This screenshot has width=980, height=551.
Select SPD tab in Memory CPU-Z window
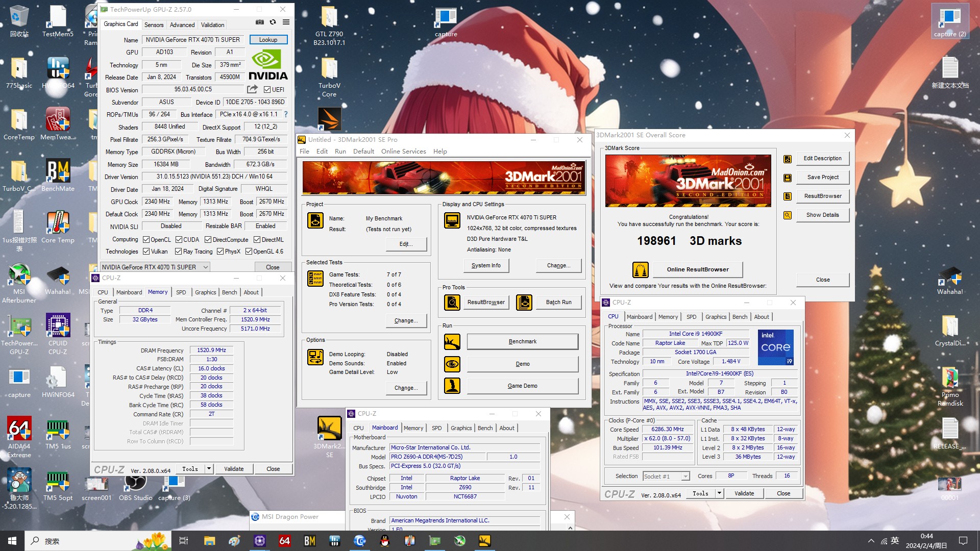[x=181, y=292]
